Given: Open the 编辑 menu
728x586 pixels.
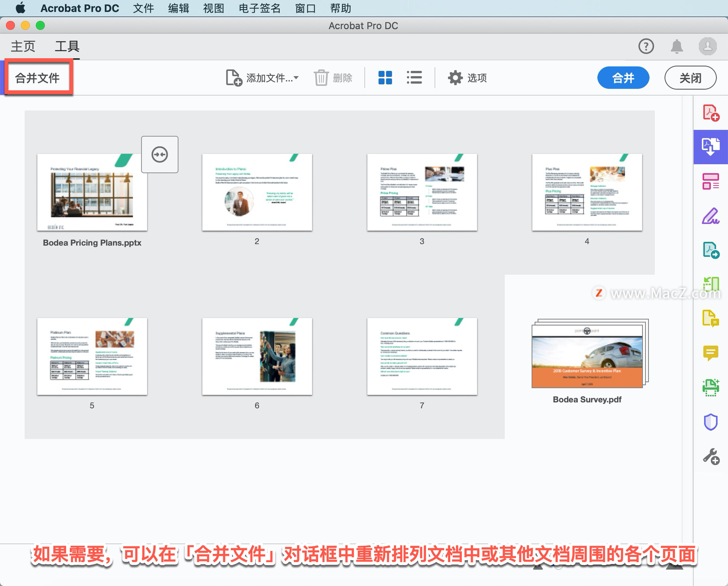Looking at the screenshot, I should [179, 8].
